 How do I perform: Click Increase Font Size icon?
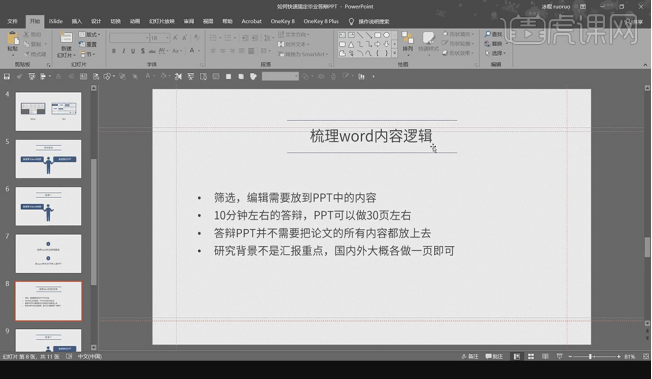(175, 38)
